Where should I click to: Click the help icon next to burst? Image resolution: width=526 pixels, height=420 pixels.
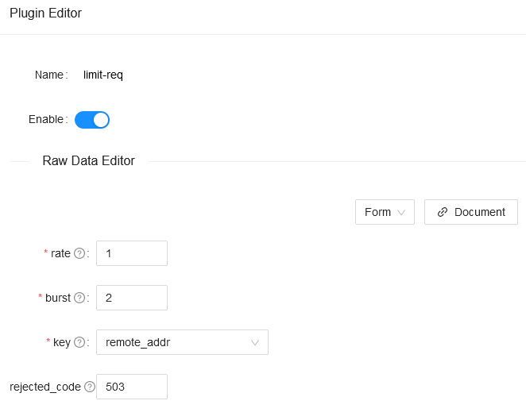[x=79, y=299]
